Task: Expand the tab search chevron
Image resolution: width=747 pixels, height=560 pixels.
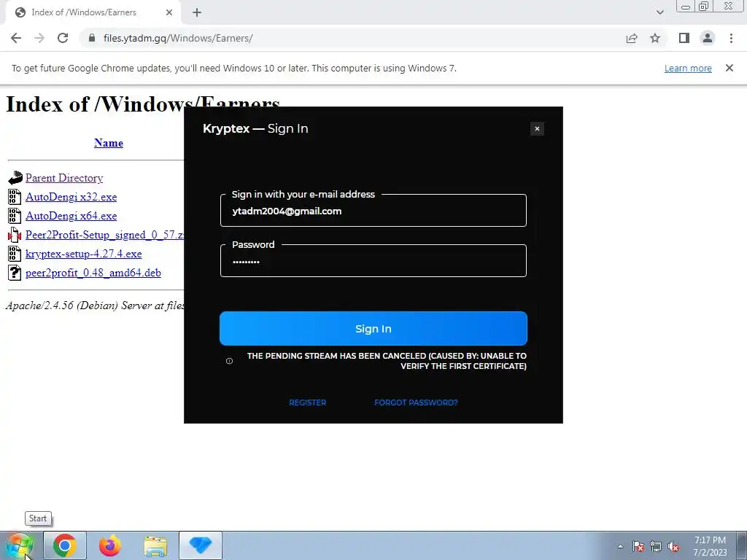Action: pos(659,12)
